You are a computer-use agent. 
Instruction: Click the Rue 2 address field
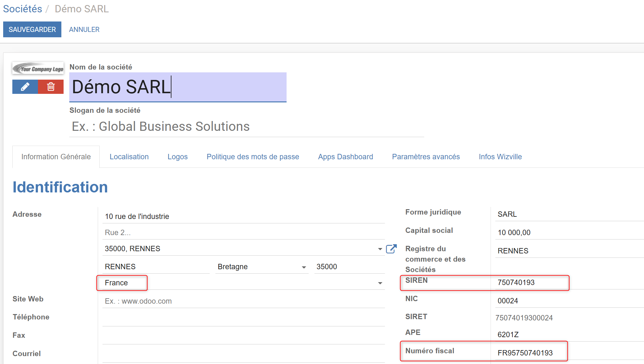pos(244,233)
